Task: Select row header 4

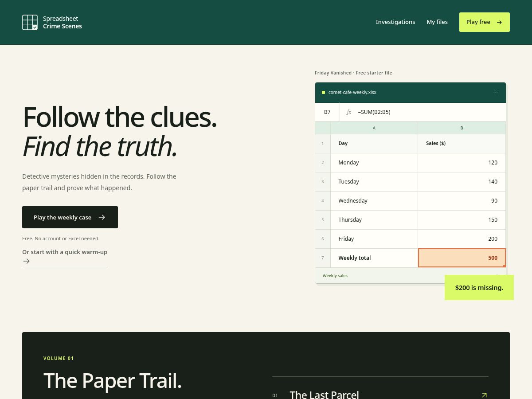Action: coord(323,201)
